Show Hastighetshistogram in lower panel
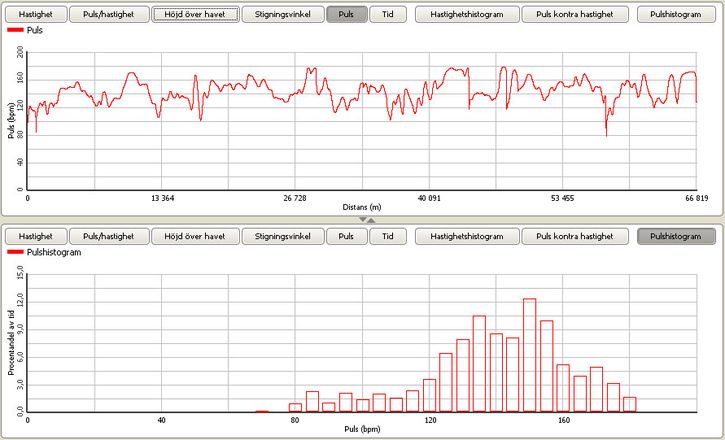Screen dimensions: 725x440 467,236
